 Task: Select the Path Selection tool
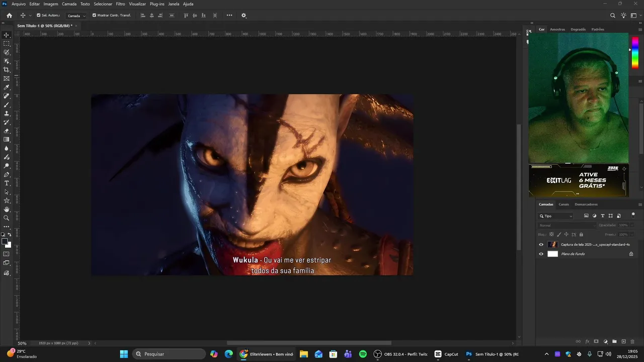point(7,192)
